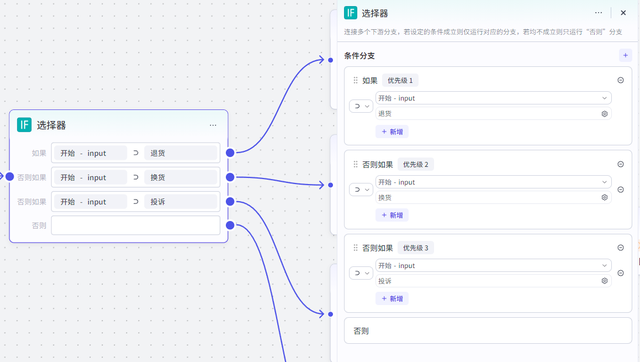Click the empty 否则 row on the canvas node
640x362 pixels.
pos(136,225)
